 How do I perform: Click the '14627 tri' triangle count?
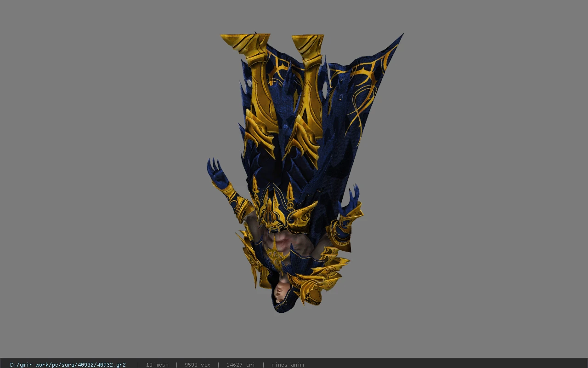click(240, 365)
